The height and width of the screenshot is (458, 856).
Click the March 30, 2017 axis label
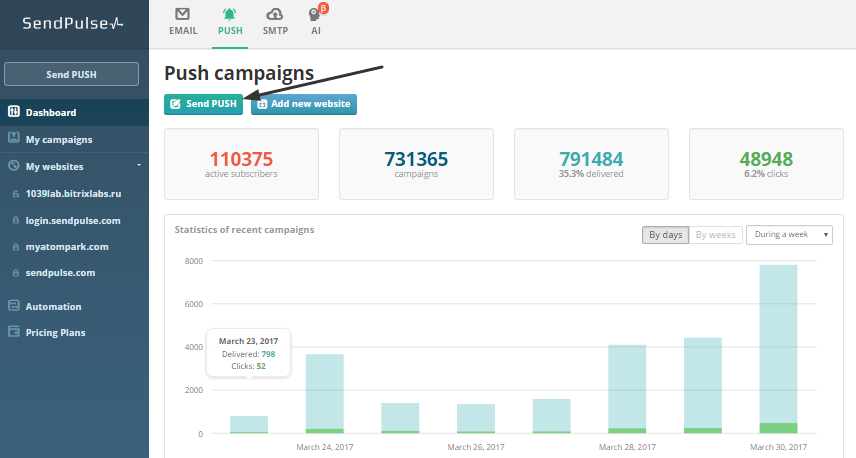(778, 447)
